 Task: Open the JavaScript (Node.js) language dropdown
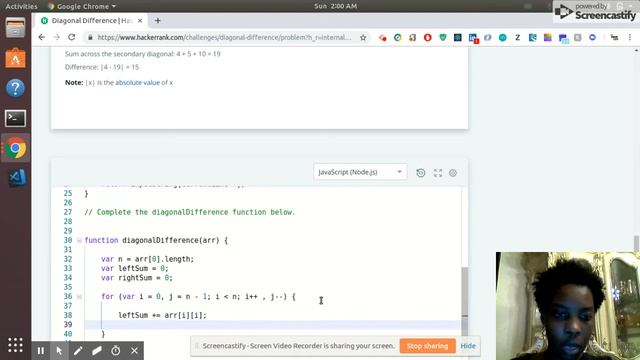[360, 172]
